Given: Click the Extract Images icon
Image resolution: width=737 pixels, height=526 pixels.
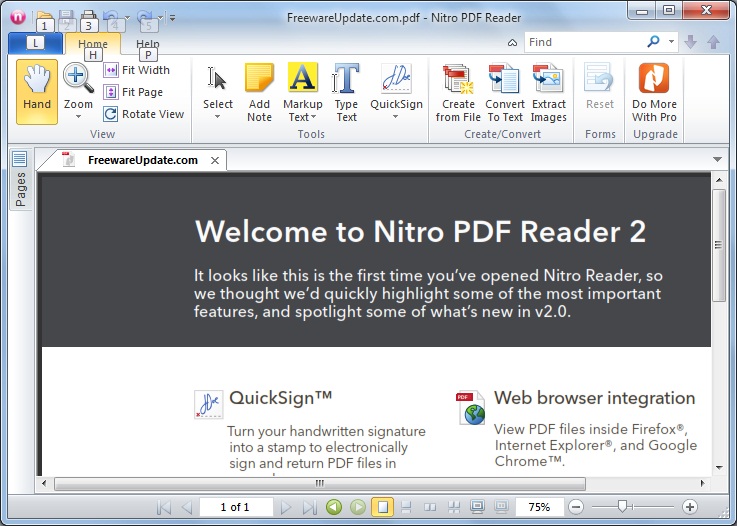Looking at the screenshot, I should click(548, 79).
